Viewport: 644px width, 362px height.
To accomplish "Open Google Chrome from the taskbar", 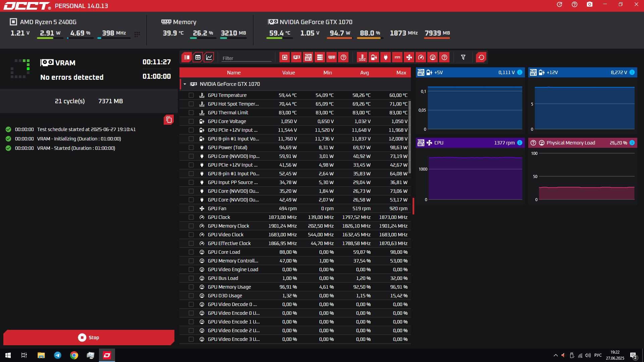I will pos(74,355).
